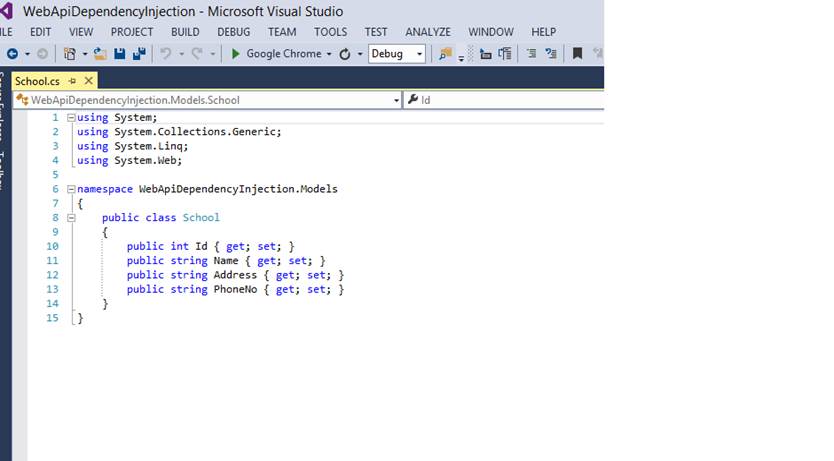Viewport: 834px width, 461px height.
Task: Click the Visual Studio logo icon
Action: point(6,11)
